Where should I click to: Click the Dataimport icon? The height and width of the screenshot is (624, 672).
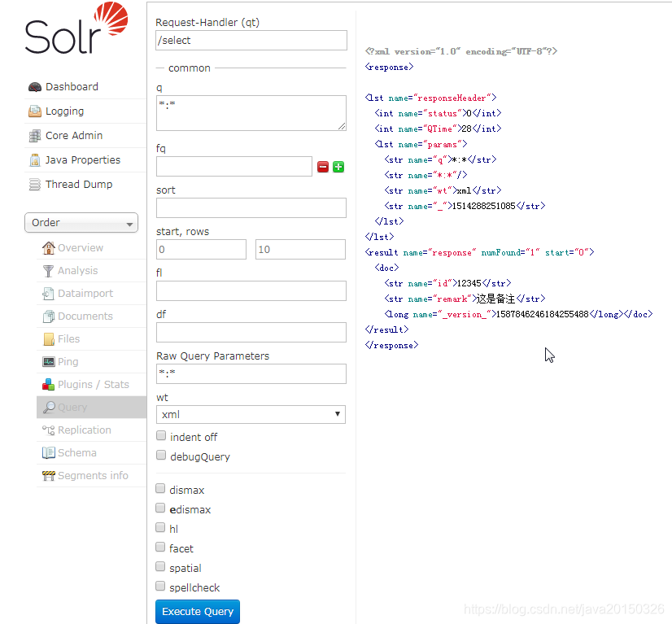point(48,294)
